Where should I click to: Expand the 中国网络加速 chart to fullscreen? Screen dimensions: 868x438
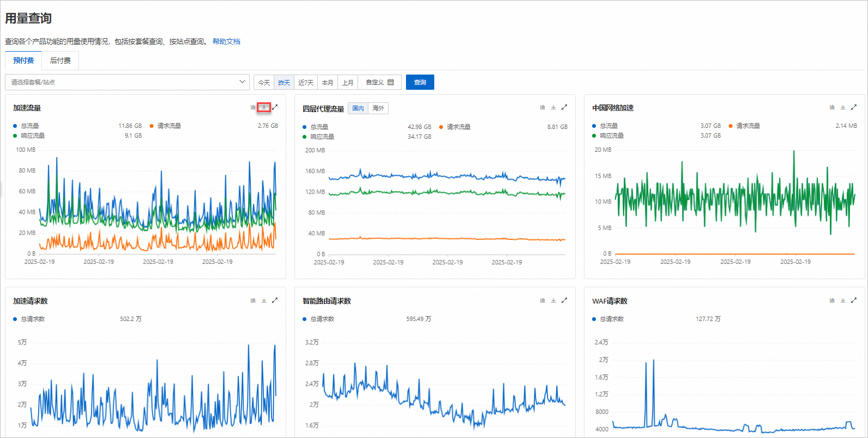point(854,107)
